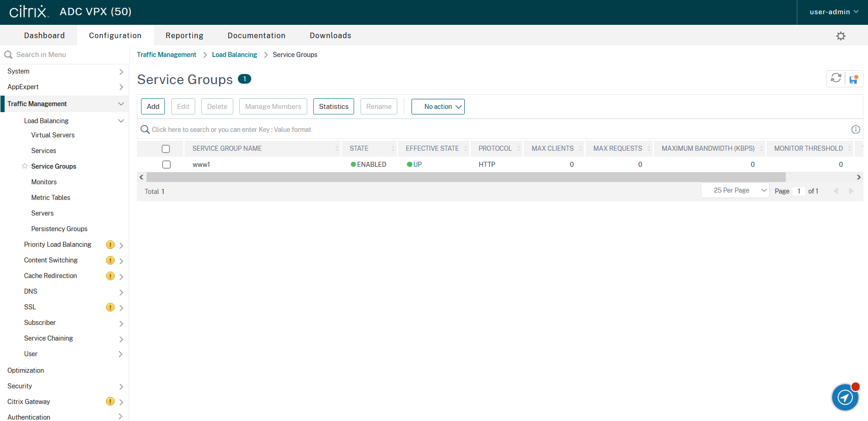Image resolution: width=868 pixels, height=421 pixels.
Task: Click the favorite star beside Service Groups
Action: (x=25, y=166)
